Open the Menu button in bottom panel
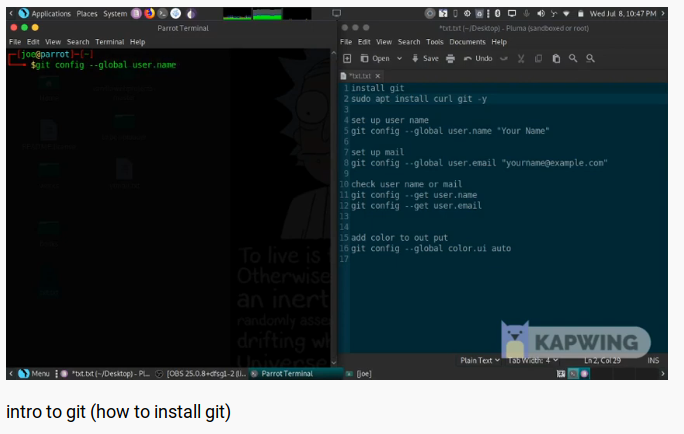Image resolution: width=684 pixels, height=434 pixels. [35, 374]
